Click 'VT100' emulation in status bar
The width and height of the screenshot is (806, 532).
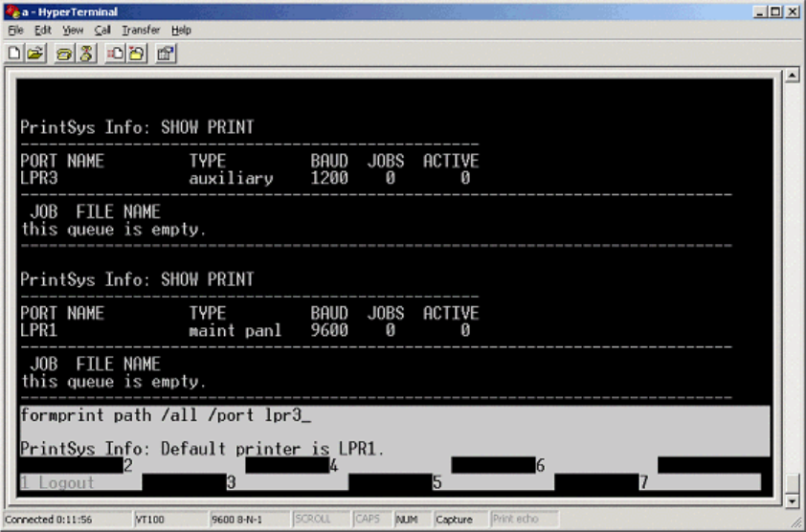pyautogui.click(x=150, y=520)
